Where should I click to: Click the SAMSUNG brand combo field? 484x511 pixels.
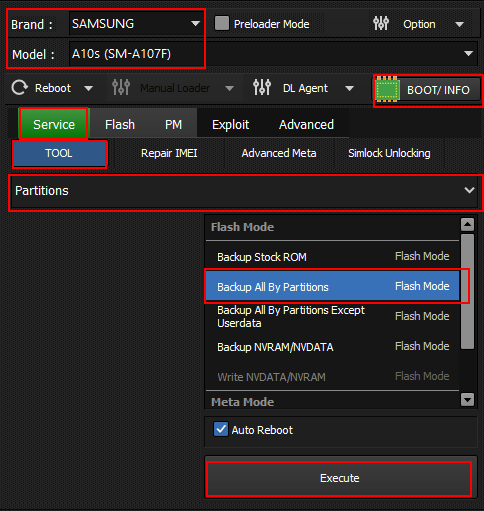pos(137,23)
